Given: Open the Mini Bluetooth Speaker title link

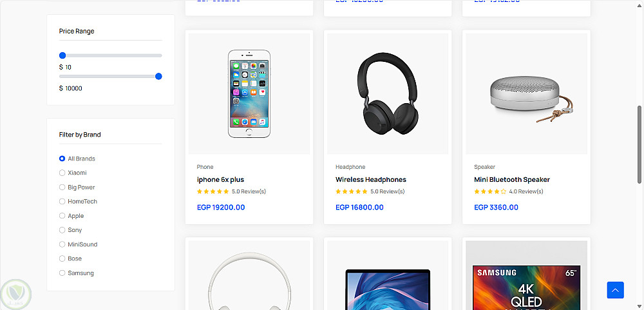Looking at the screenshot, I should 512,180.
